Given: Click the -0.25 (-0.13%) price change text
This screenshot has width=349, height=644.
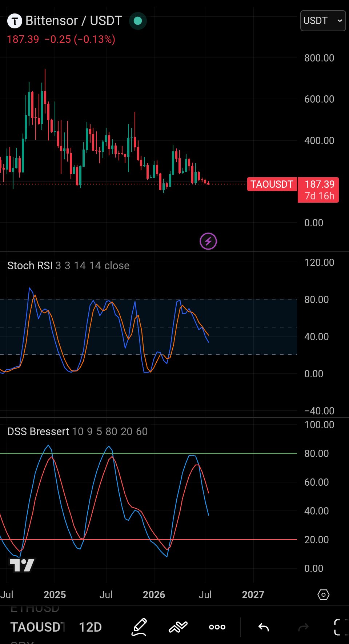Looking at the screenshot, I should coord(80,39).
